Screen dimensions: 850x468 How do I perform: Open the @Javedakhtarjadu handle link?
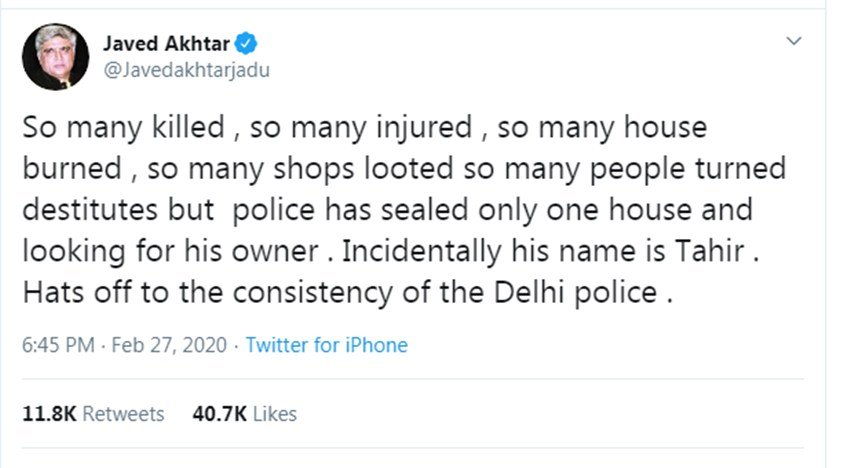(186, 70)
